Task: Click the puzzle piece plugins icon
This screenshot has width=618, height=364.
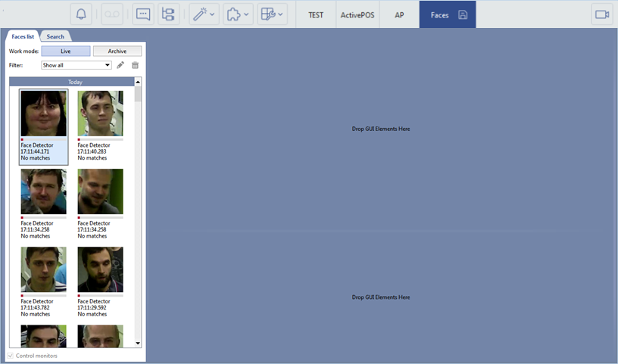Action: point(234,14)
